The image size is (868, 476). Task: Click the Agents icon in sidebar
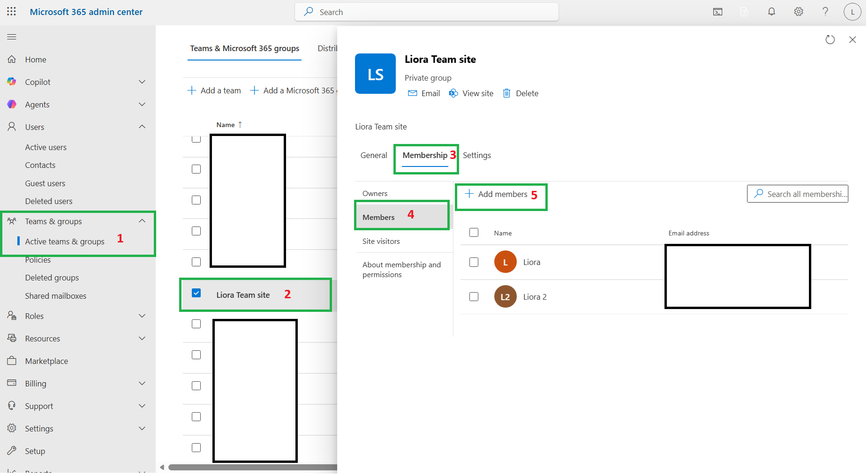click(x=12, y=105)
